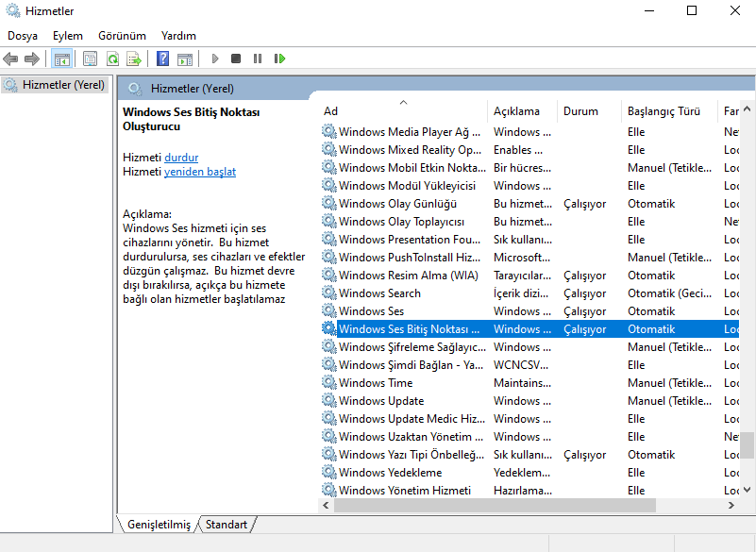Click gear icon of Windows Search row

[x=329, y=293]
